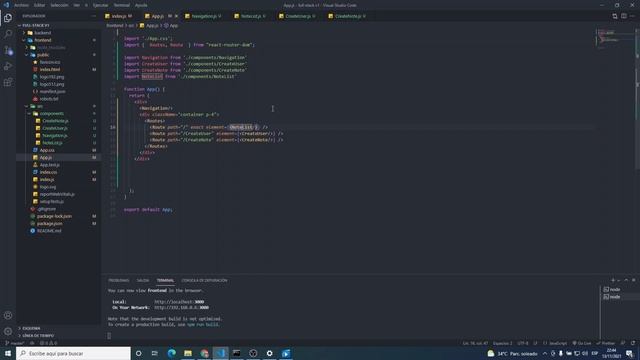The width and height of the screenshot is (640, 360).
Task: Open the Problemas panel tab
Action: pyautogui.click(x=118, y=280)
